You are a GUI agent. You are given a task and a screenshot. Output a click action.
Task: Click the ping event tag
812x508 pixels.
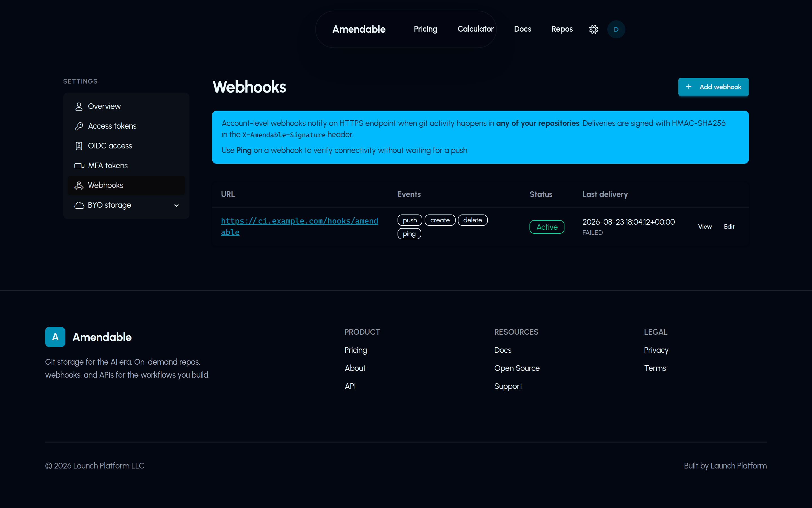[409, 234]
